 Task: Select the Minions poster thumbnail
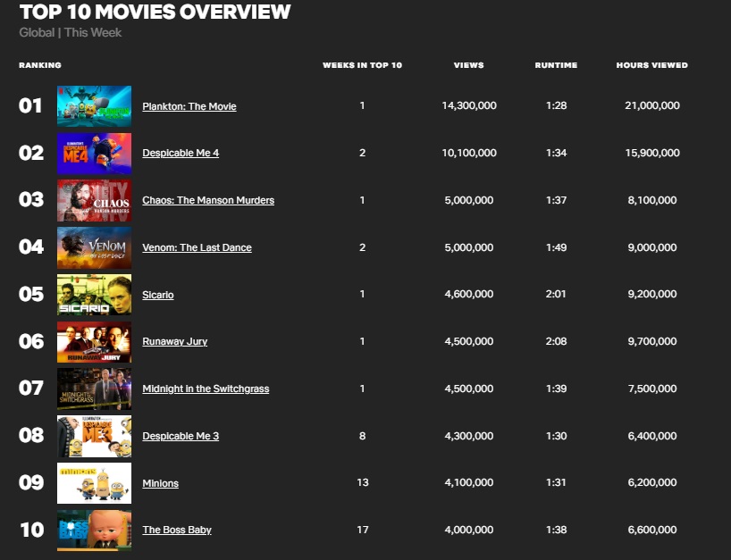94,483
